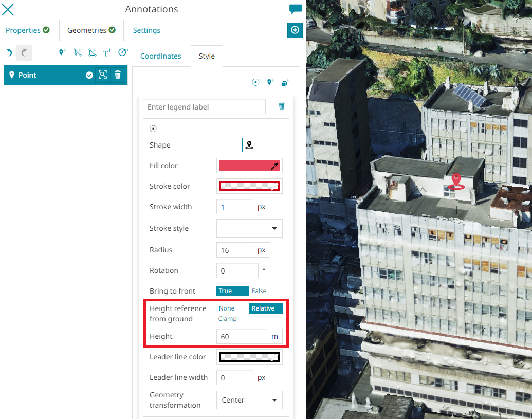Switch to the Coordinates tab
This screenshot has height=419, width=532.
coord(160,56)
